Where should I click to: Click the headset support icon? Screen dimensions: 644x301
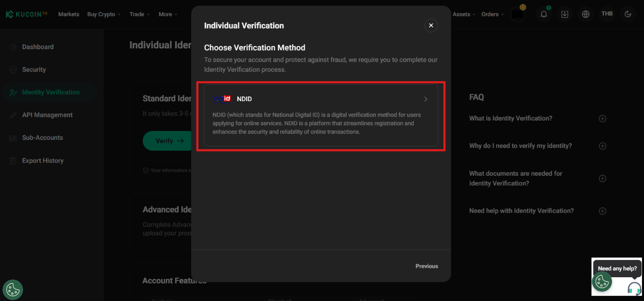[634, 289]
